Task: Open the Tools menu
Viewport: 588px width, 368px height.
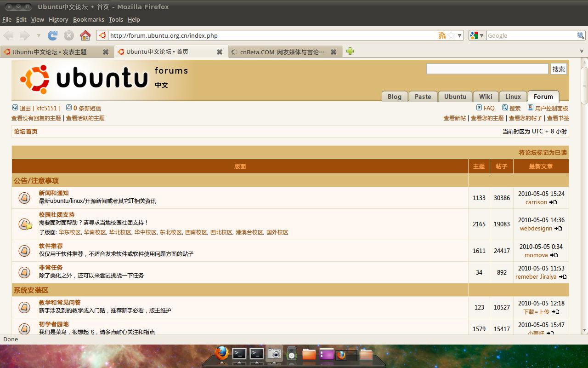Action: click(x=116, y=19)
